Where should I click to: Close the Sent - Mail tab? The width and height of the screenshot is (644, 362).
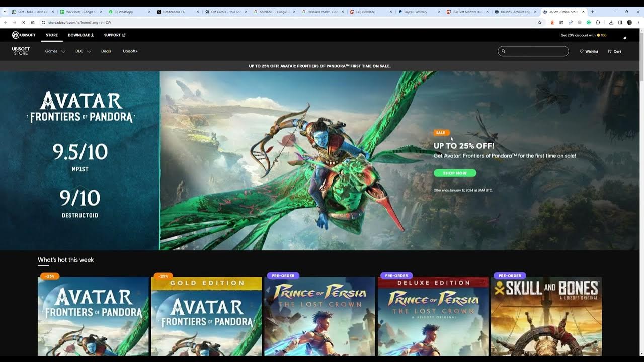coord(53,12)
